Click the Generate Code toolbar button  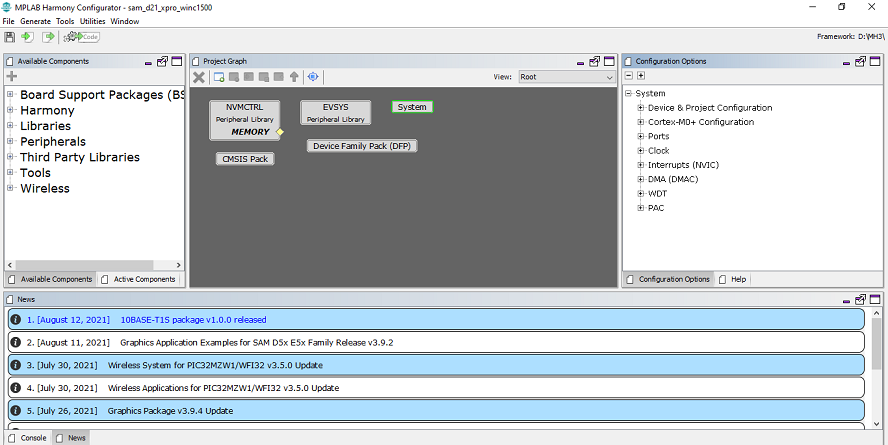(82, 37)
